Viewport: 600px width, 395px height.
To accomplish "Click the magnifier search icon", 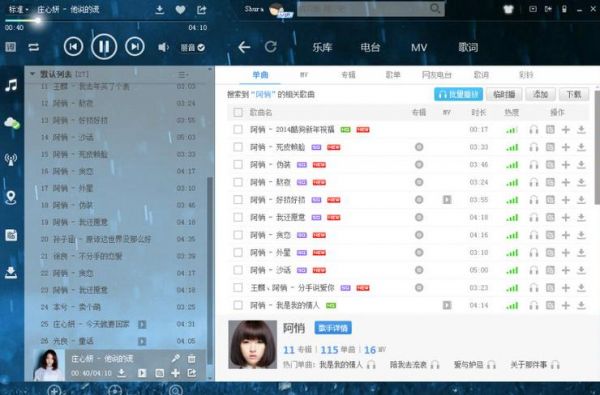I will pos(435,8).
